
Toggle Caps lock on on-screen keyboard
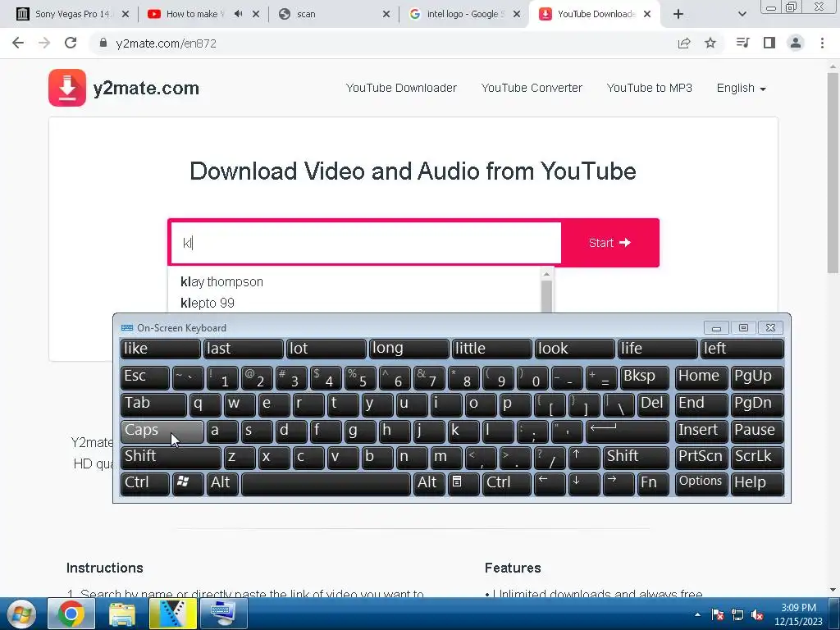coord(162,431)
